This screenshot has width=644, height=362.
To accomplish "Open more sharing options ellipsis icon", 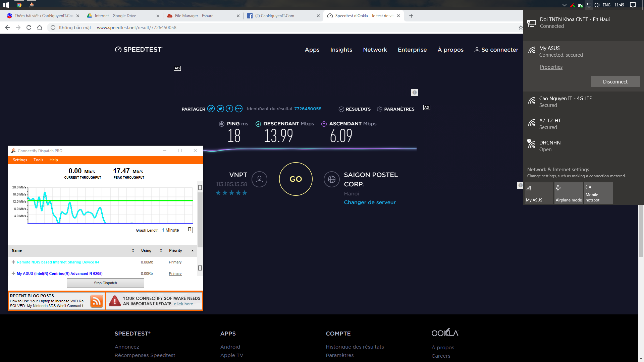I will [x=238, y=109].
